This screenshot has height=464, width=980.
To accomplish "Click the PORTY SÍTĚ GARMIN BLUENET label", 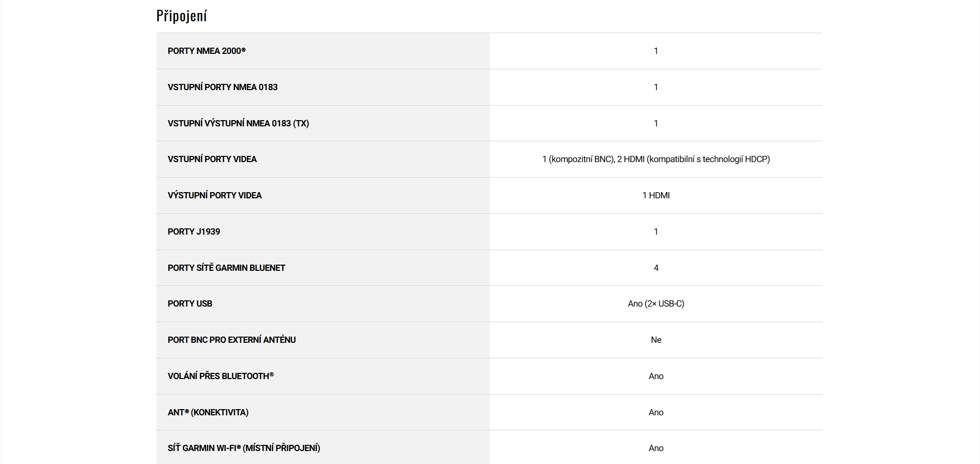I will [226, 268].
